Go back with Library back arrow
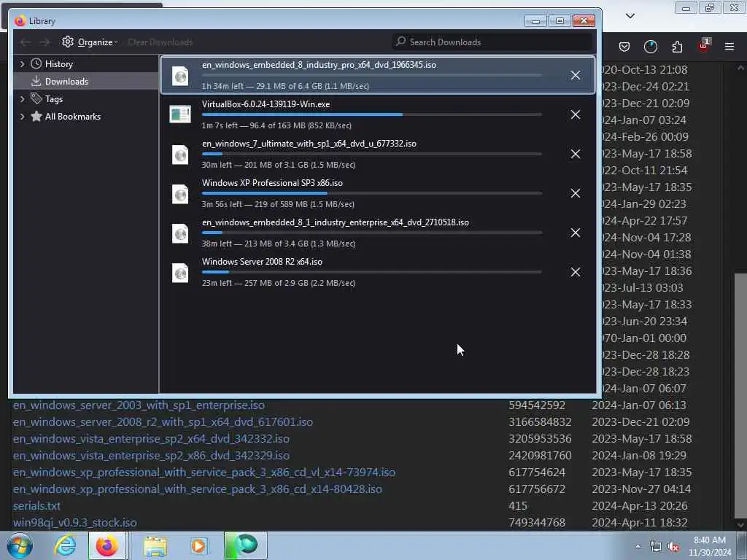The width and height of the screenshot is (747, 560). [26, 42]
